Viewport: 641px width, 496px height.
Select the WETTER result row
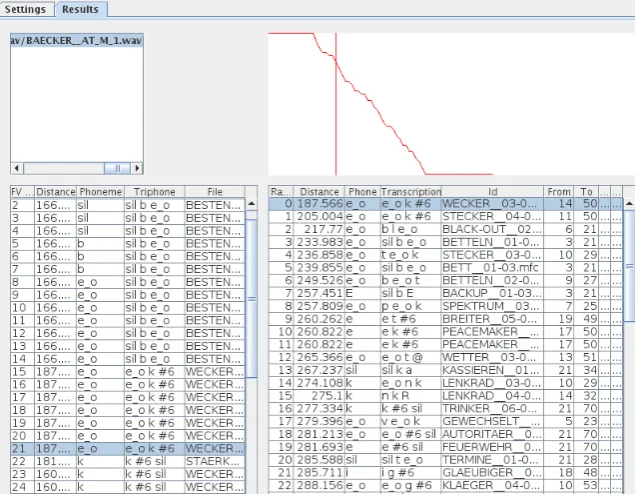(446, 357)
